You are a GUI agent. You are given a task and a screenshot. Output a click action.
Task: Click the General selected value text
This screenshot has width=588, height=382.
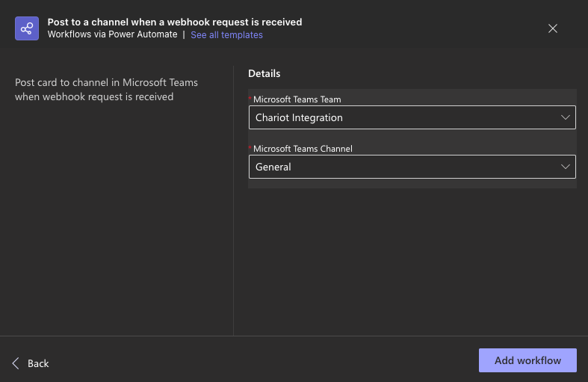coord(273,167)
